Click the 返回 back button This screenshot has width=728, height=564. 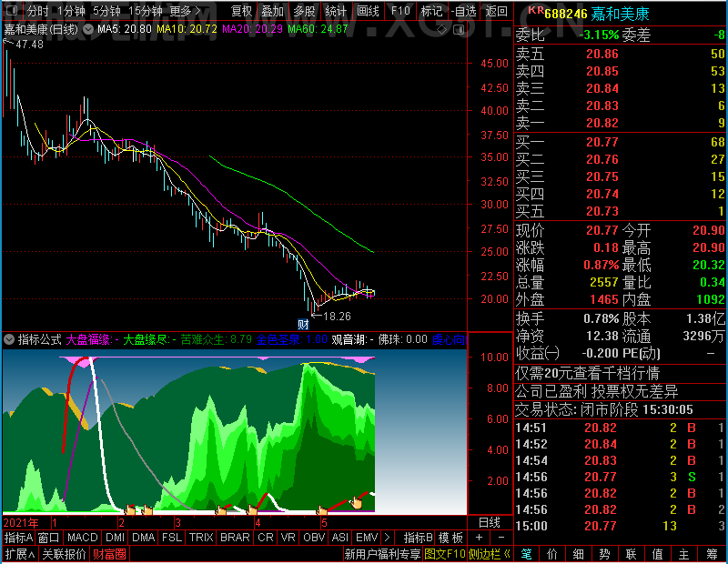[496, 11]
